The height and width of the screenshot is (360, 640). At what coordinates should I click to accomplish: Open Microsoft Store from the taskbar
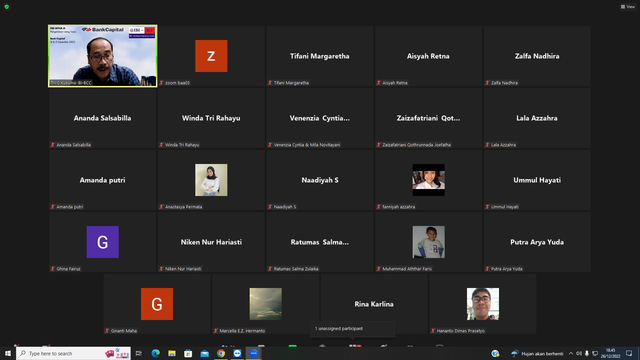coord(188,353)
